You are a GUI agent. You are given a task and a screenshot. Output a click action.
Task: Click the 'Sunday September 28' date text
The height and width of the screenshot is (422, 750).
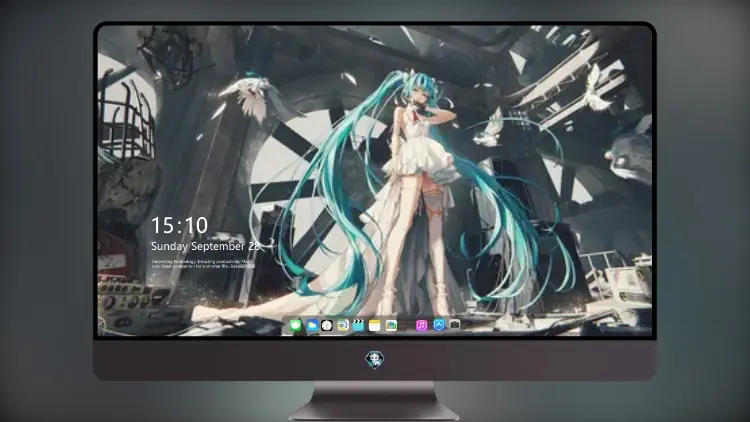[206, 246]
